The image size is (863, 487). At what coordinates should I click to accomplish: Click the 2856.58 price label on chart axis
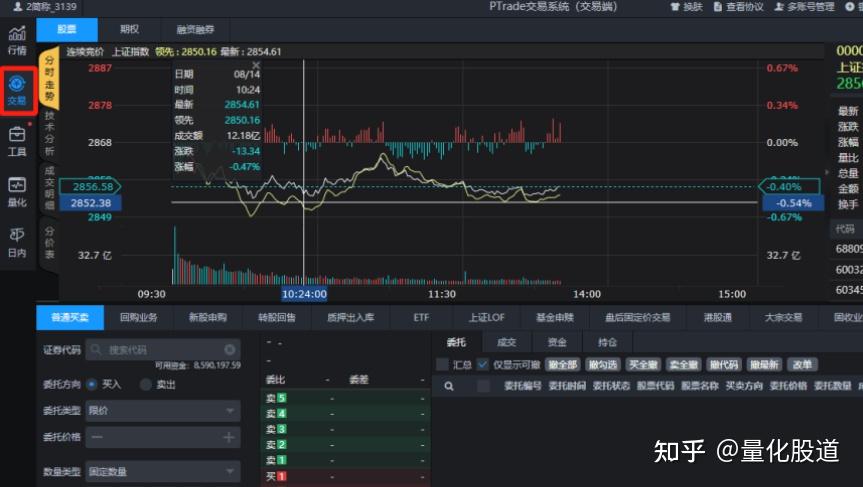90,187
